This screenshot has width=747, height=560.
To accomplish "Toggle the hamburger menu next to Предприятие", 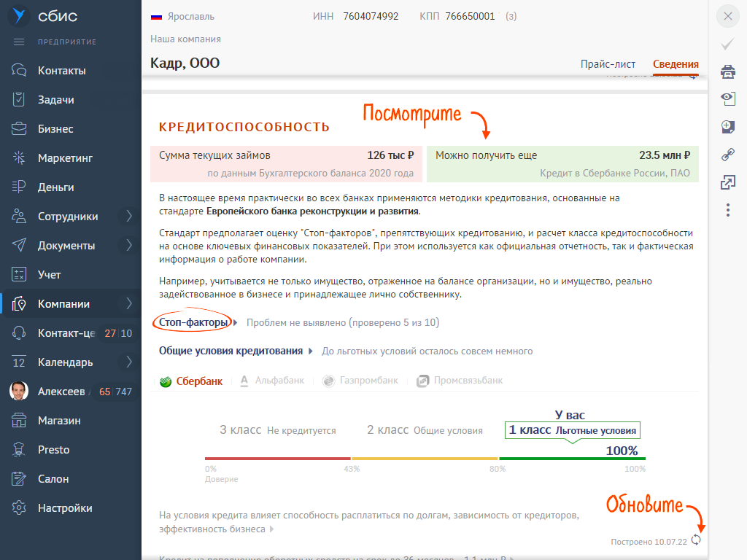I will 19,42.
